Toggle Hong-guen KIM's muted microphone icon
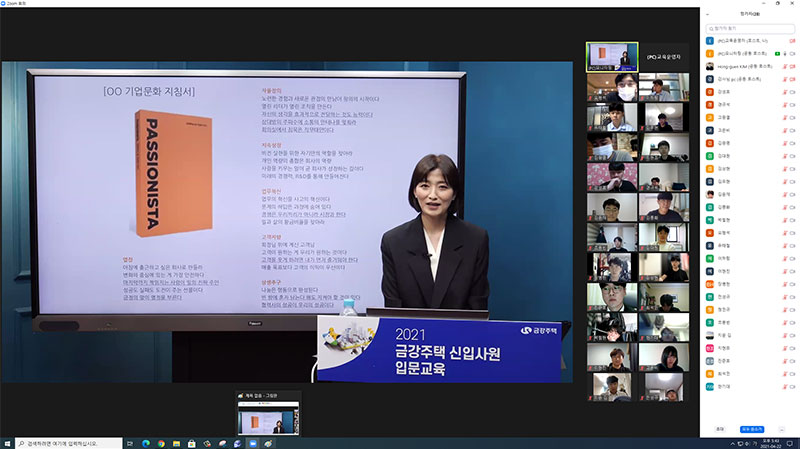Viewport: 800px width, 449px height. (x=785, y=66)
